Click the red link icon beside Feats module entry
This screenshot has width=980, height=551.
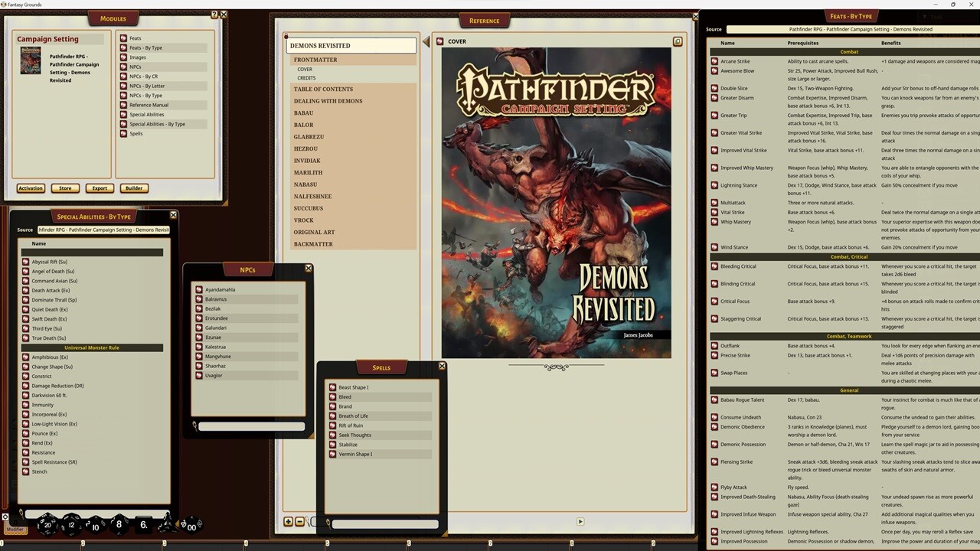[x=122, y=37]
